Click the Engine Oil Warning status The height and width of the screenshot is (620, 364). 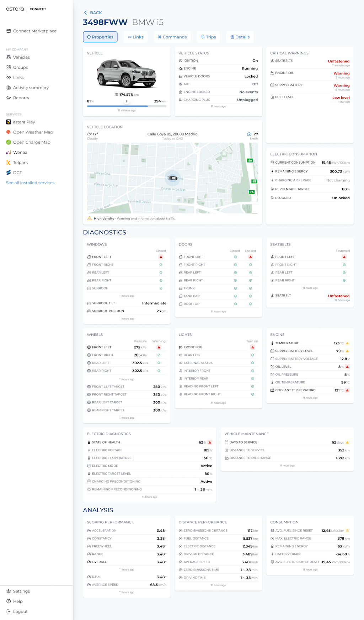[341, 73]
